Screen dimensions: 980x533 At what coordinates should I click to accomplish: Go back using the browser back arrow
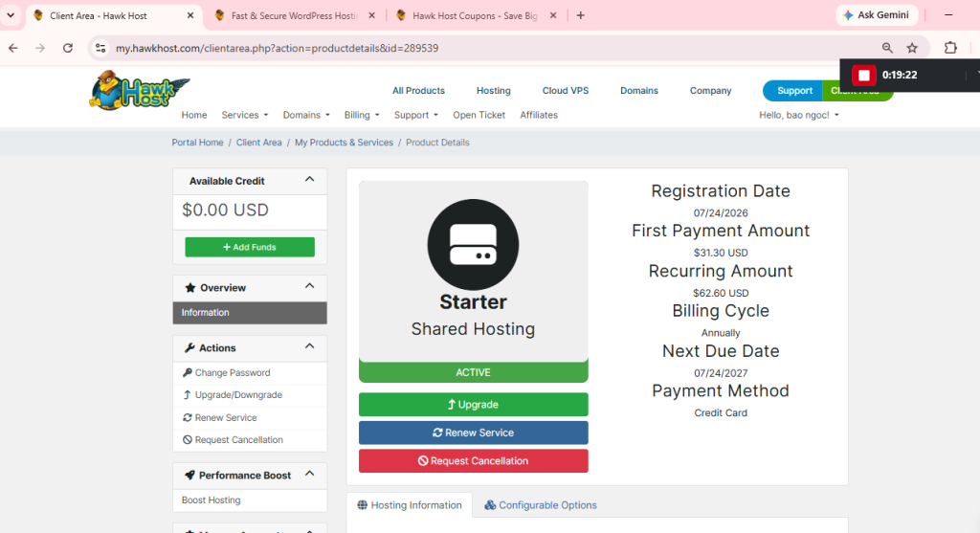coord(13,48)
